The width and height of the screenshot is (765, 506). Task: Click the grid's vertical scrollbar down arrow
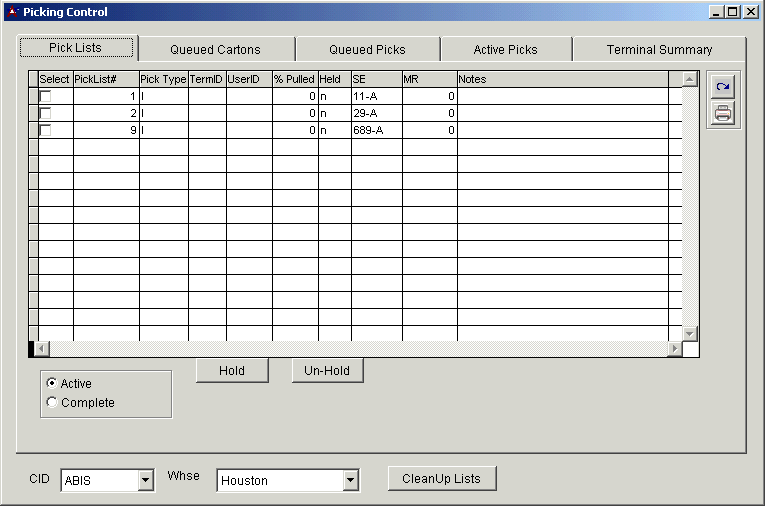(689, 333)
